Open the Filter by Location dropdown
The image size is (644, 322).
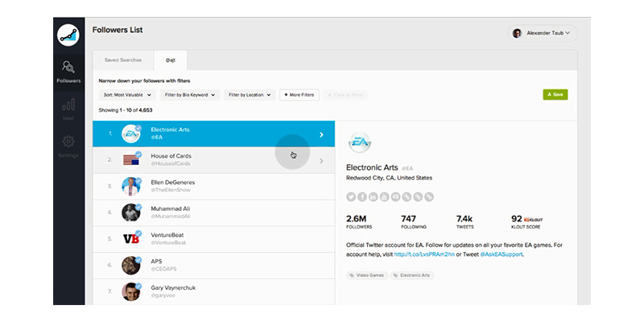tap(250, 95)
